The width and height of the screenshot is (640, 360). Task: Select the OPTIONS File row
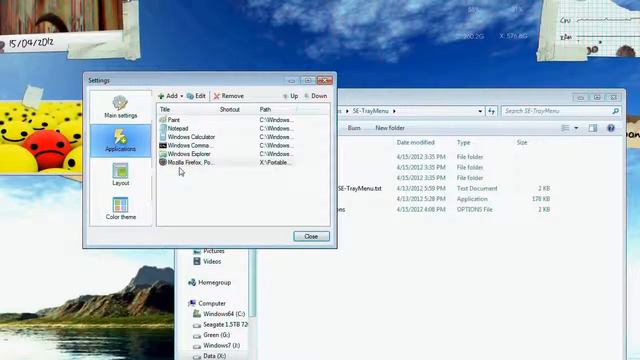(x=444, y=210)
